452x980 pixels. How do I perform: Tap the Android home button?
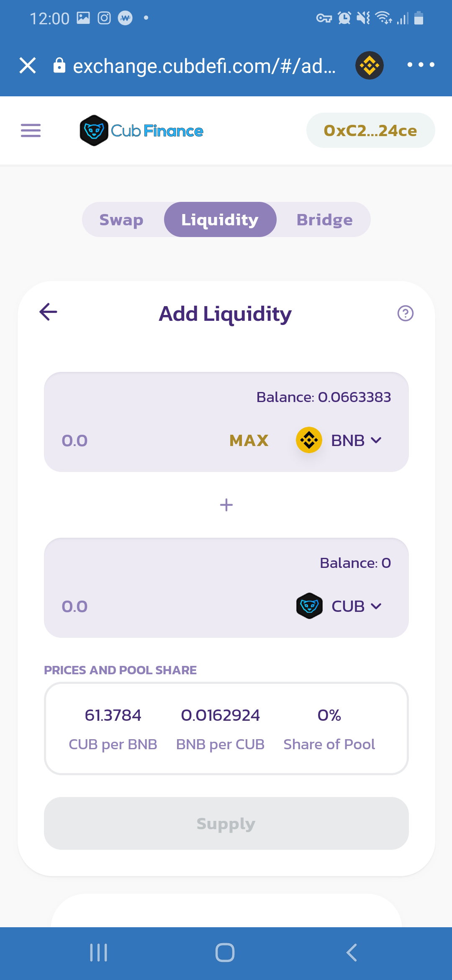point(225,952)
